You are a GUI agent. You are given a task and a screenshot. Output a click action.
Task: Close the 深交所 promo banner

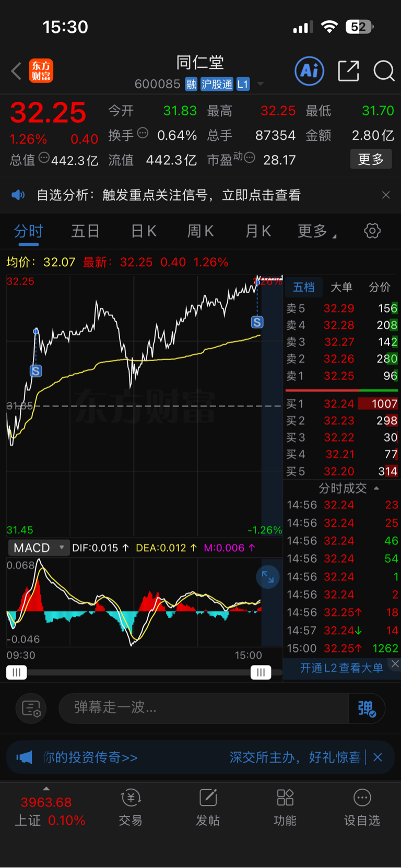point(378,757)
